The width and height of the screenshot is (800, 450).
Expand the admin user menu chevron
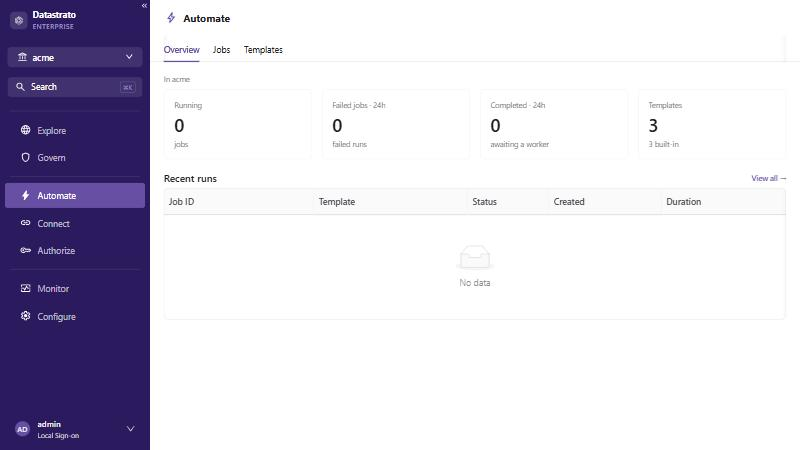(131, 429)
